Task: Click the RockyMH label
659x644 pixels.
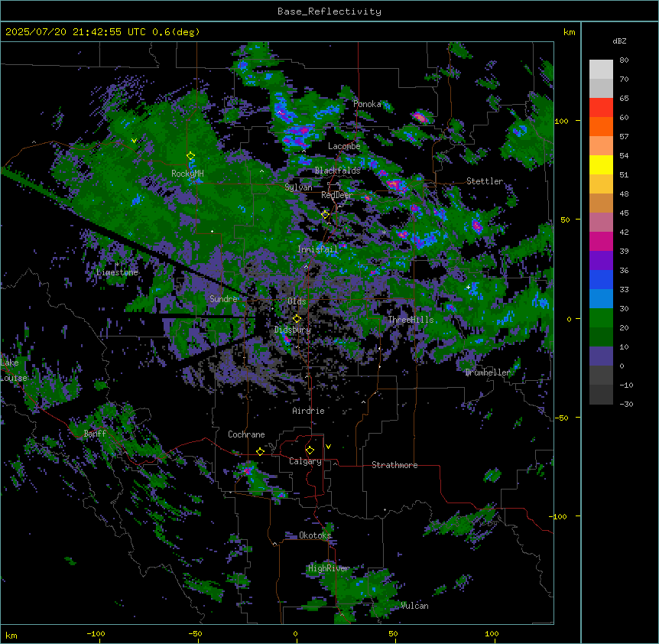Action: 187,174
